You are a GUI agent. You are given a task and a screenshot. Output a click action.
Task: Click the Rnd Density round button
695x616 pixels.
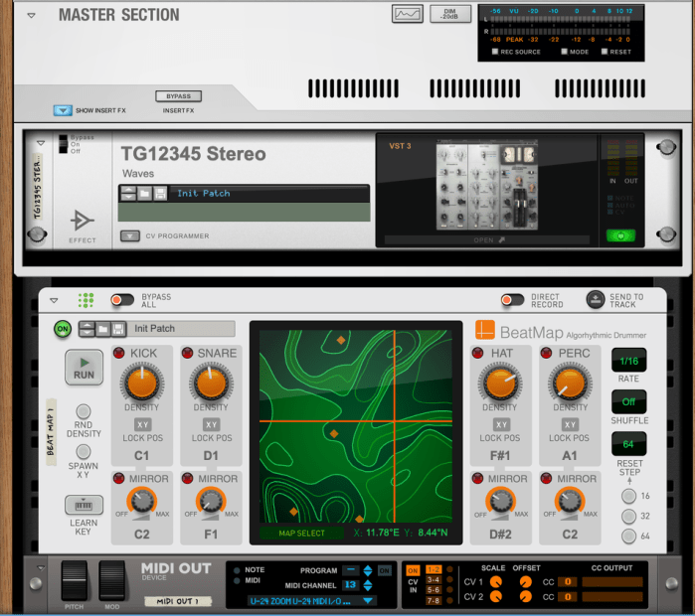pos(84,411)
